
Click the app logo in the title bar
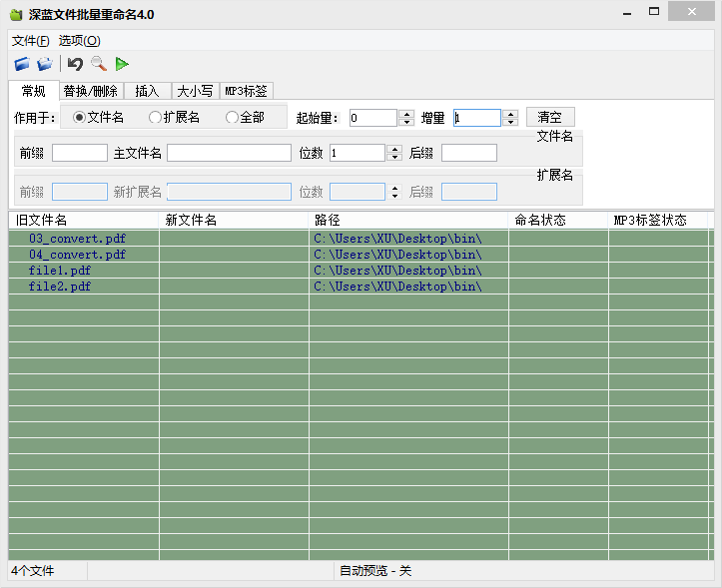tap(16, 14)
